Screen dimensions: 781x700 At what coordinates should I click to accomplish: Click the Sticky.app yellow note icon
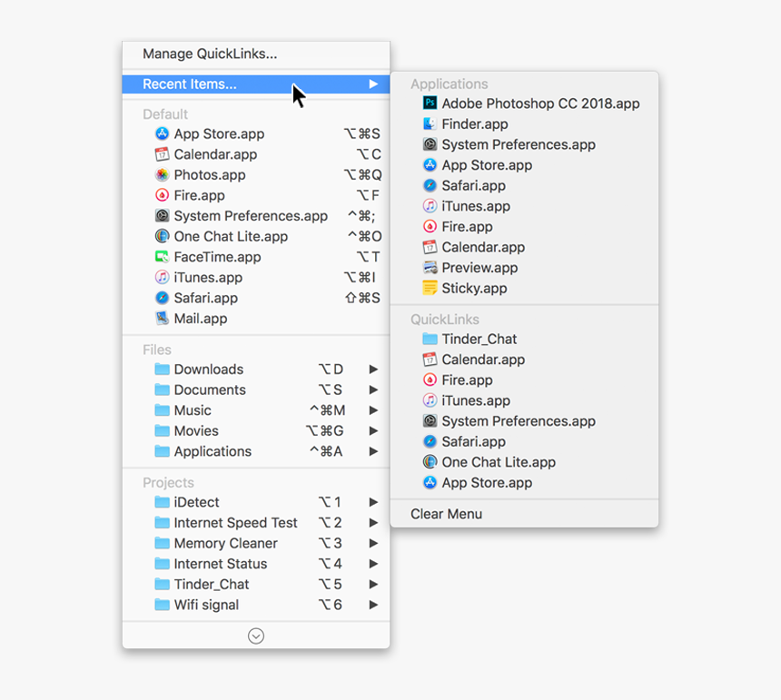coord(430,289)
